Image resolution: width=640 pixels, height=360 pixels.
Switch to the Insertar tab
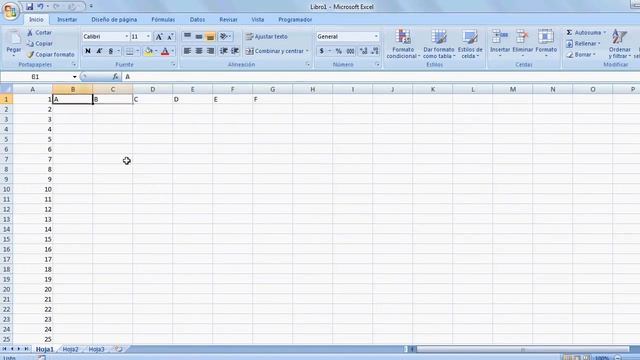(67, 20)
